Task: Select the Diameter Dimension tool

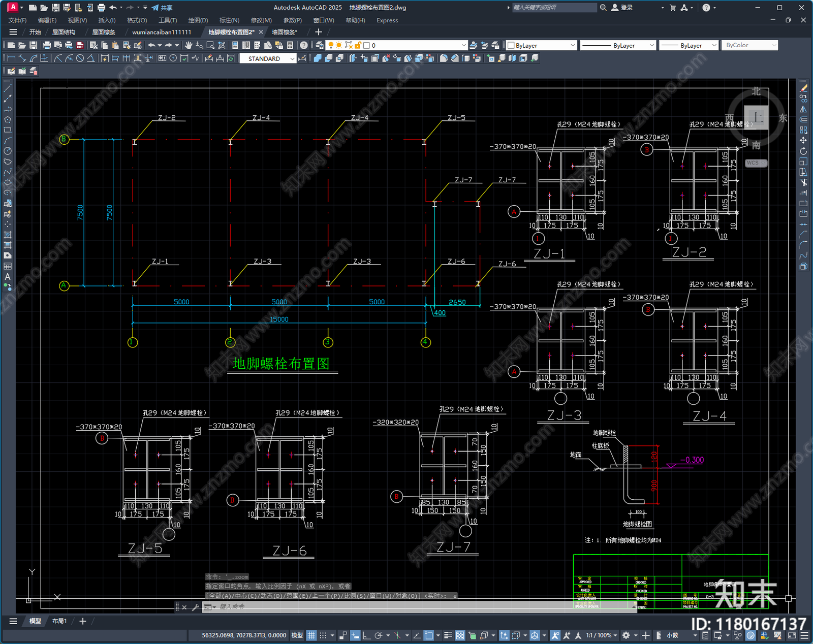Action: point(80,58)
